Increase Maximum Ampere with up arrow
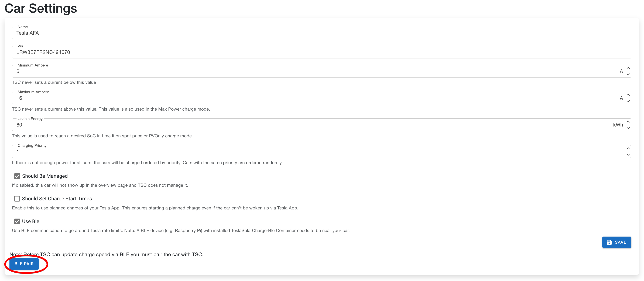Screen dimensions: 644x281 click(x=628, y=95)
